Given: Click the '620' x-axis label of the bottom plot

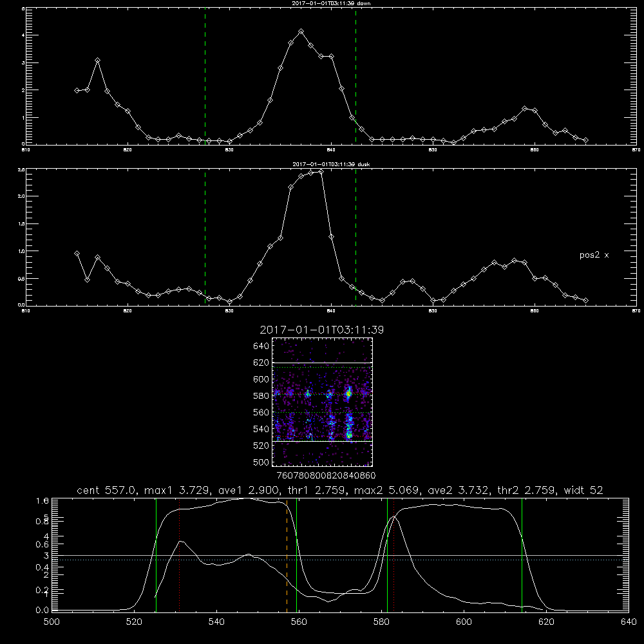Looking at the screenshot, I should point(546,622).
